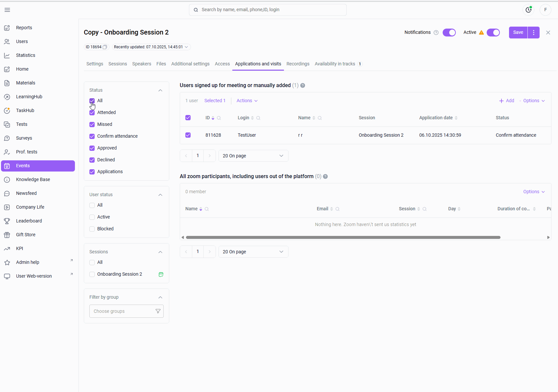Copy the event ID 18694

105,47
